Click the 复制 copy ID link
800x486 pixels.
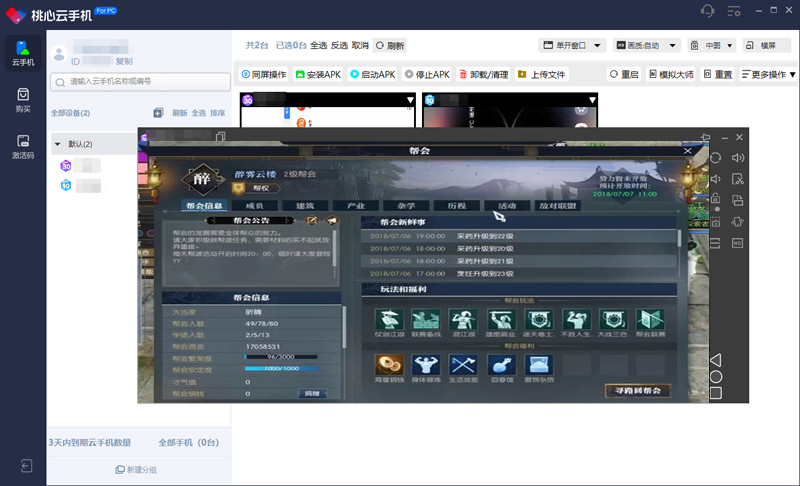(124, 61)
